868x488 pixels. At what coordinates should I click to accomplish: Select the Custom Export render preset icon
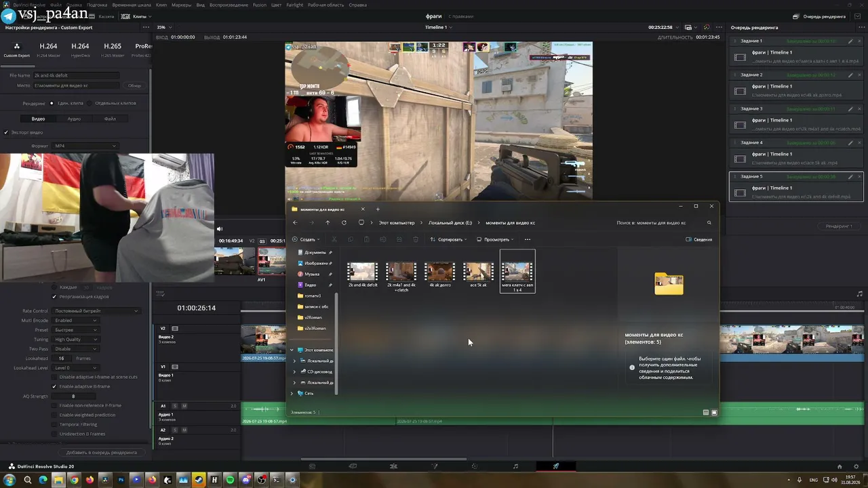coord(16,46)
